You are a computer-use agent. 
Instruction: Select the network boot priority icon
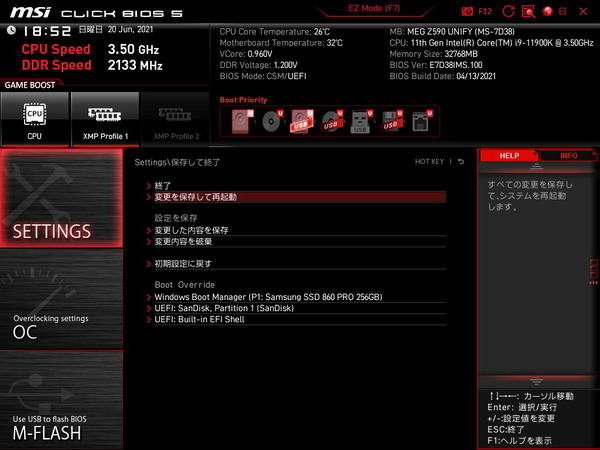coord(422,121)
